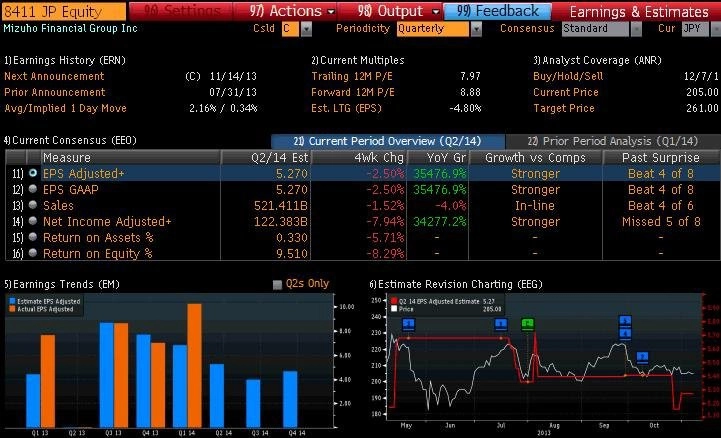Select the EPS Adjusted+ radio button

(33, 173)
